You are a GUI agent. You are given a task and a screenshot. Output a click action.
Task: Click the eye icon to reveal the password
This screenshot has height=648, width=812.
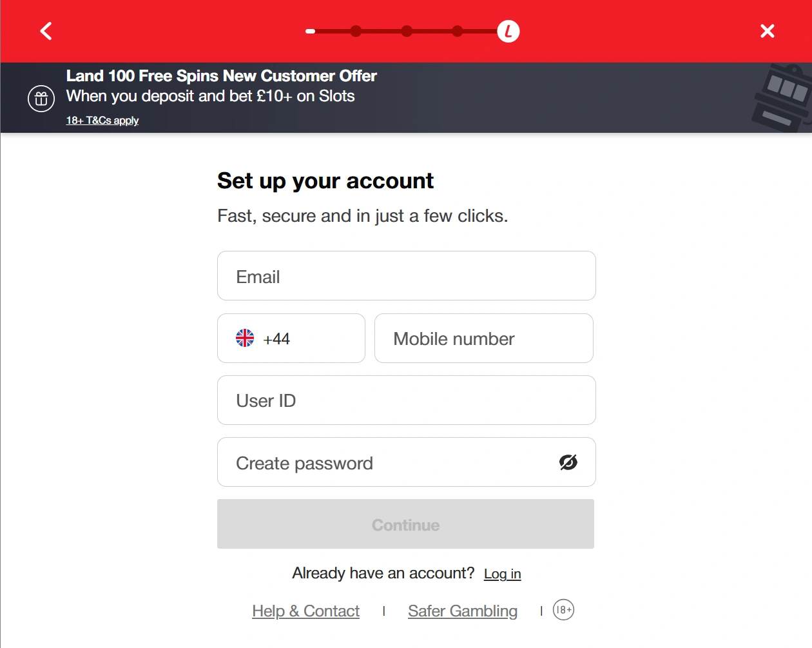click(568, 462)
